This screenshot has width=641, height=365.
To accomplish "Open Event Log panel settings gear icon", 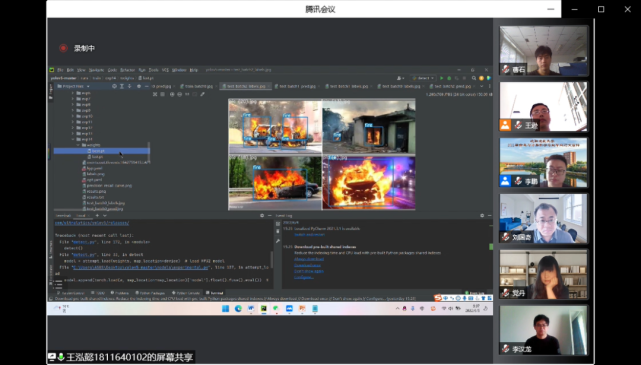I will pyautogui.click(x=482, y=215).
